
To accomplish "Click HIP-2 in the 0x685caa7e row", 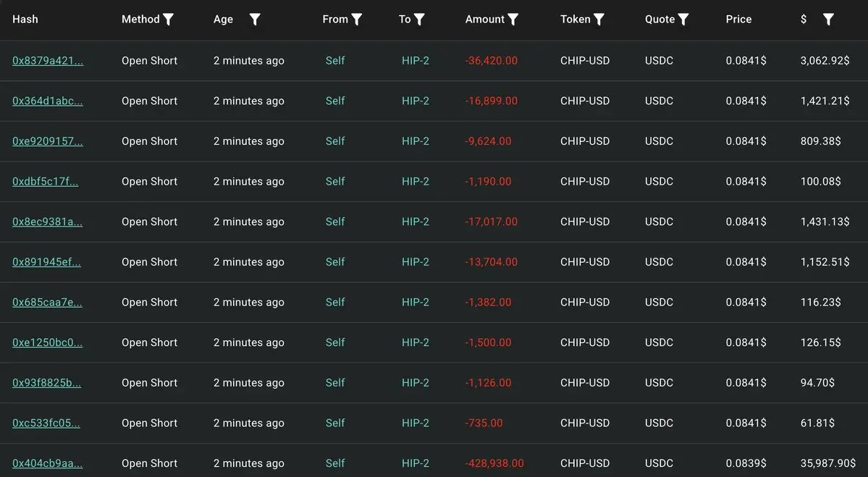I will (416, 302).
